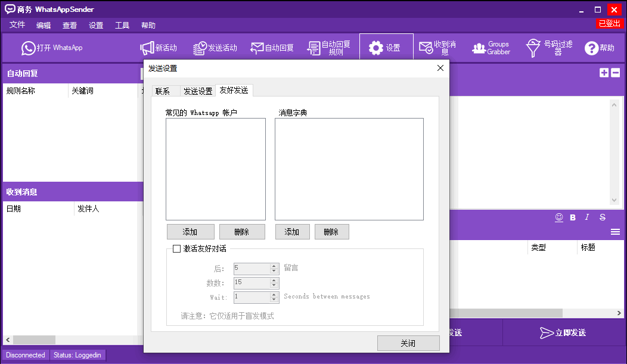This screenshot has height=364, width=627.
Task: Close the 发送设置 dialog with X
Action: (x=440, y=68)
